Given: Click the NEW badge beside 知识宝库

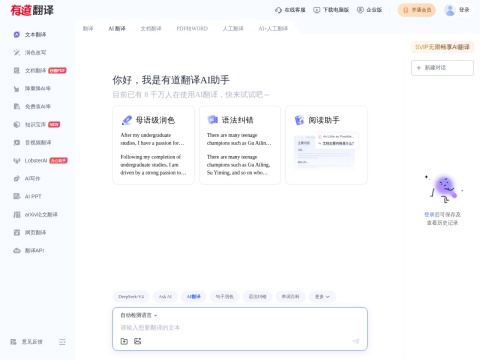Looking at the screenshot, I should click(x=54, y=124).
